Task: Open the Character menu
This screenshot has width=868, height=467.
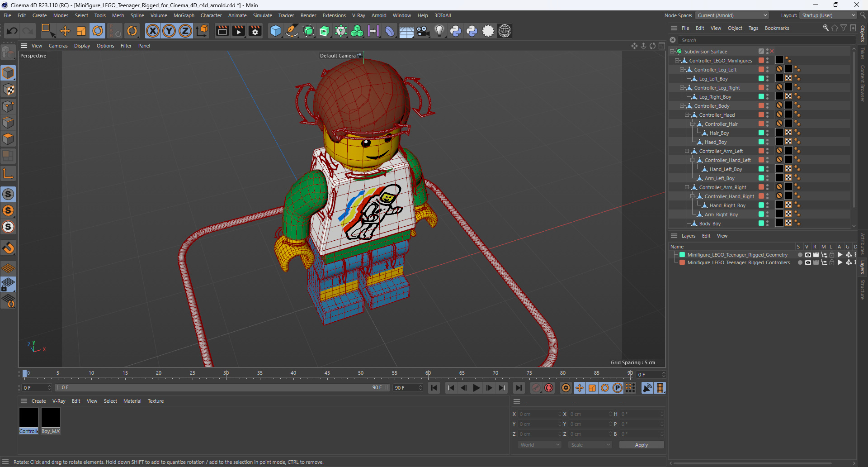Action: pyautogui.click(x=211, y=15)
